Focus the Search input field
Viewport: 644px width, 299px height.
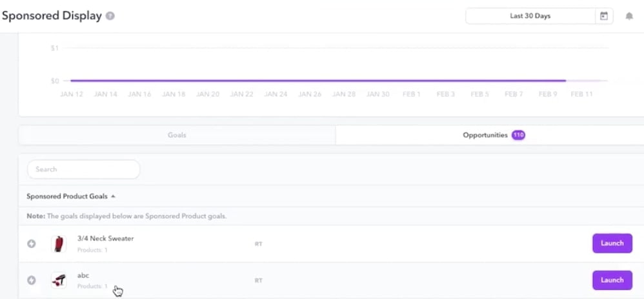pyautogui.click(x=84, y=169)
